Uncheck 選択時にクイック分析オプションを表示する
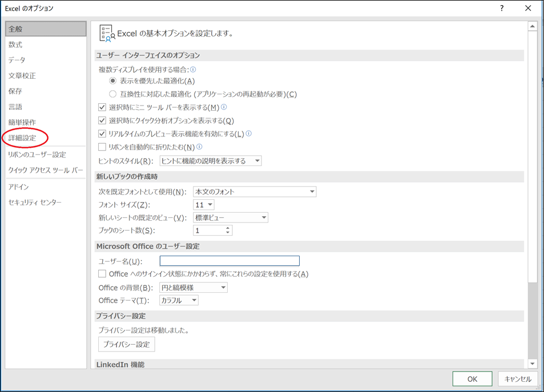Viewport: 544px width, 392px height. pyautogui.click(x=102, y=120)
